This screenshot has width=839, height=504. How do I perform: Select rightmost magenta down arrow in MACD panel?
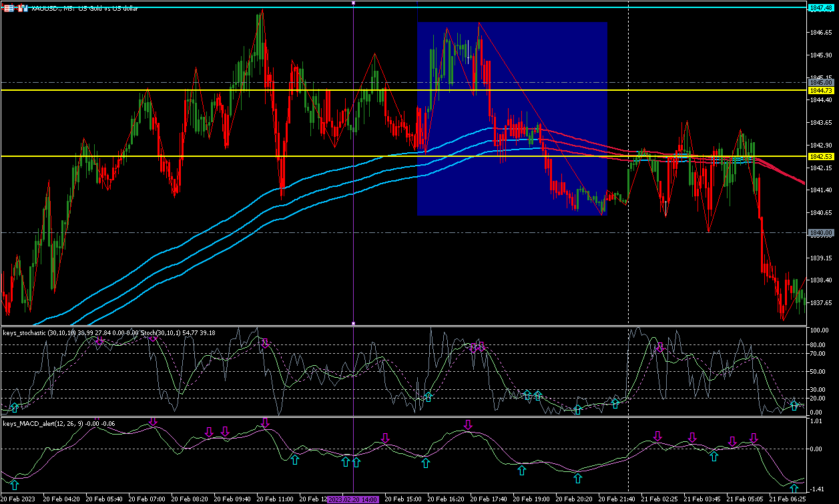(754, 439)
